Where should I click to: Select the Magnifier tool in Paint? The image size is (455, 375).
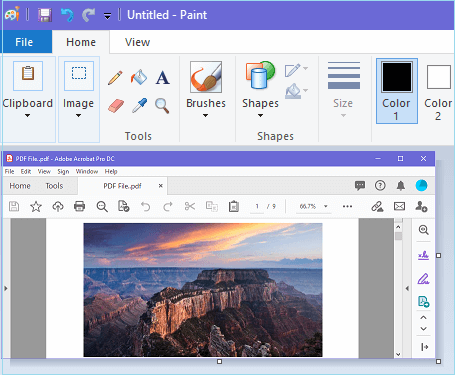[162, 106]
